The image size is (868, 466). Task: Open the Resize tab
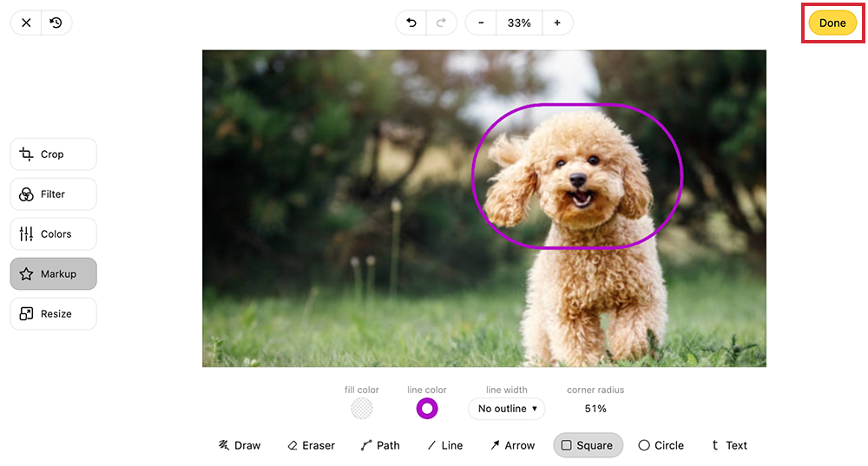pos(53,314)
